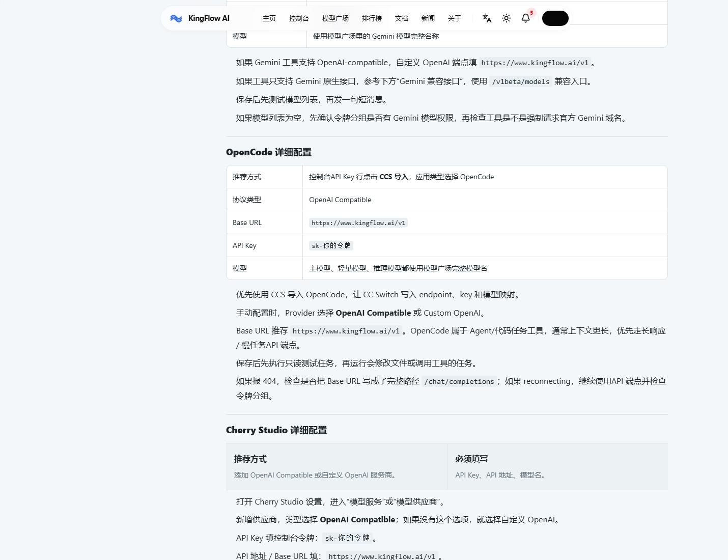The height and width of the screenshot is (560, 728).
Task: Open the notification bell
Action: (x=526, y=18)
